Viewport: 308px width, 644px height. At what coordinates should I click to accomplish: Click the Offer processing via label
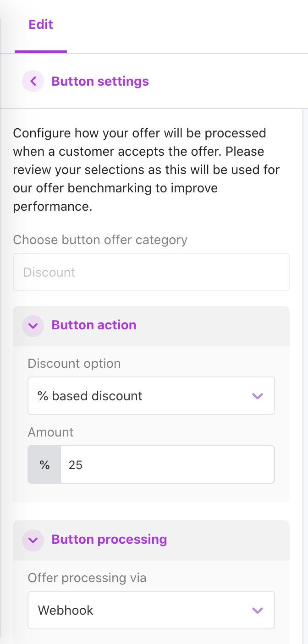point(87,578)
